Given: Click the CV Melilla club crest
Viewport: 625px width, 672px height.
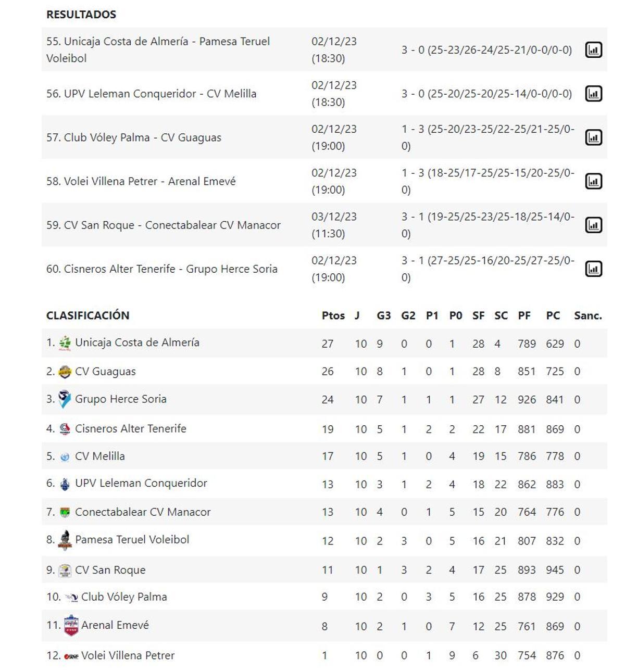Looking at the screenshot, I should [65, 456].
